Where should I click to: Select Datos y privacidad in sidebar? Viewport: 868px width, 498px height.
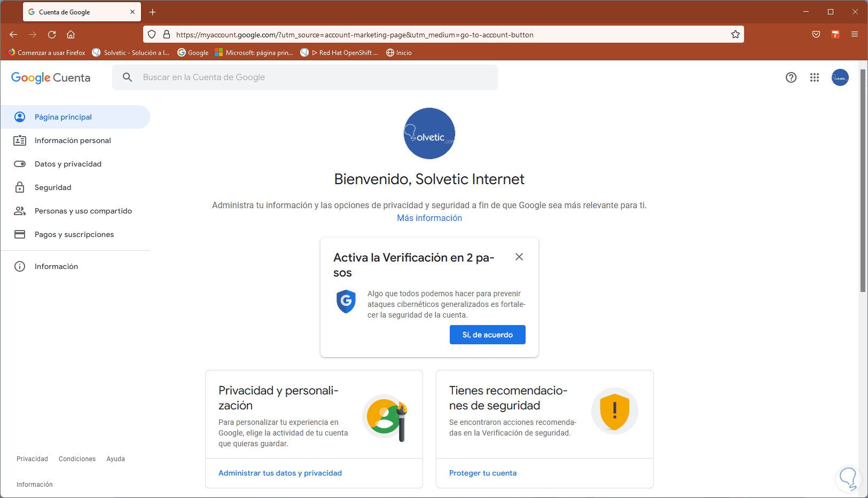pos(68,164)
